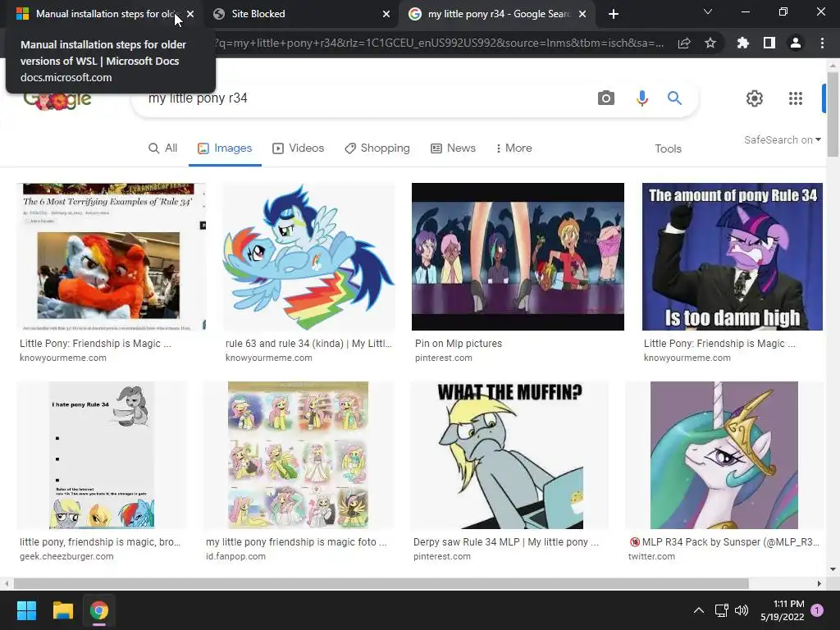840x630 pixels.
Task: Open tab search chevron in title bar
Action: point(708,11)
